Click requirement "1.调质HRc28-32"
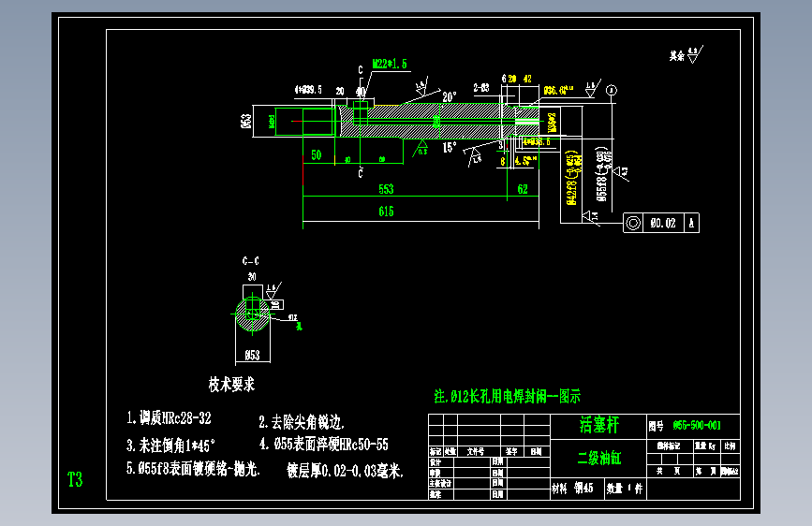The height and width of the screenshot is (526, 812). 169,417
